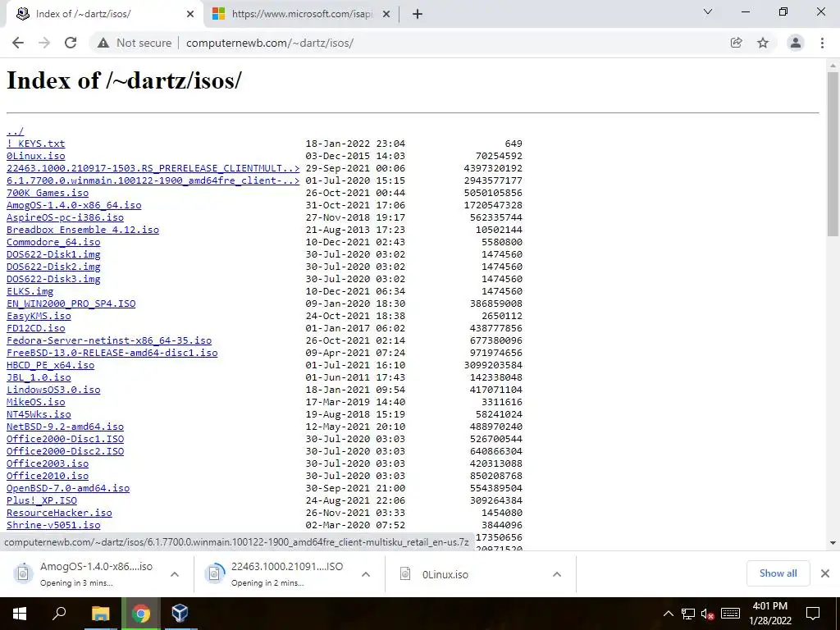This screenshot has height=630, width=840.
Task: Expand options for AmogOS download
Action: point(175,574)
